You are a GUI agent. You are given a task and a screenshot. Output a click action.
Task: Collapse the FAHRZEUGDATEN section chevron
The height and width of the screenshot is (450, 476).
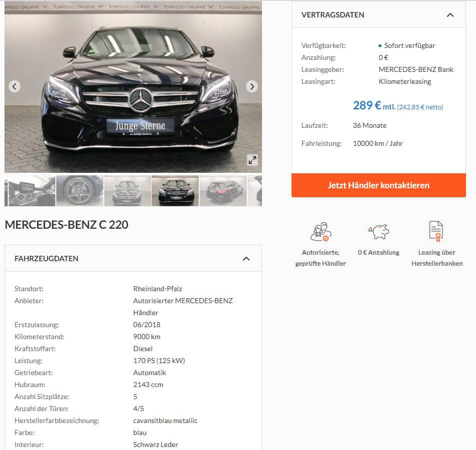pyautogui.click(x=246, y=259)
